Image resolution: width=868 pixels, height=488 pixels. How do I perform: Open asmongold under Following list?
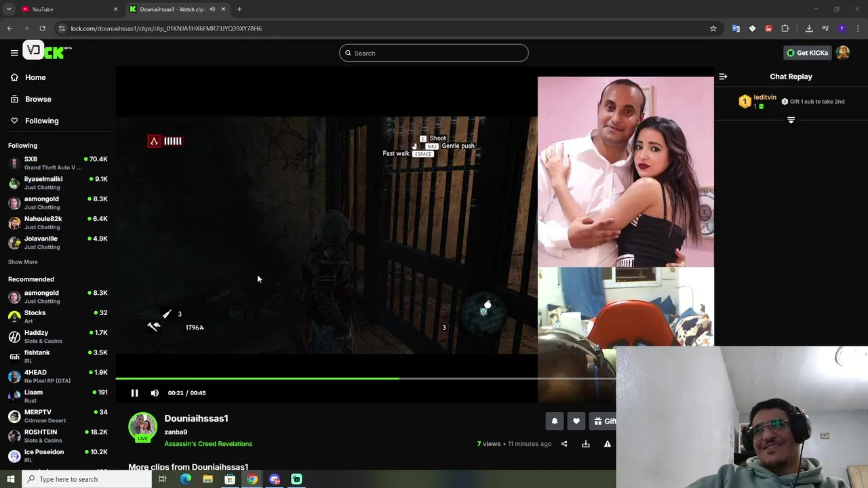[58, 203]
